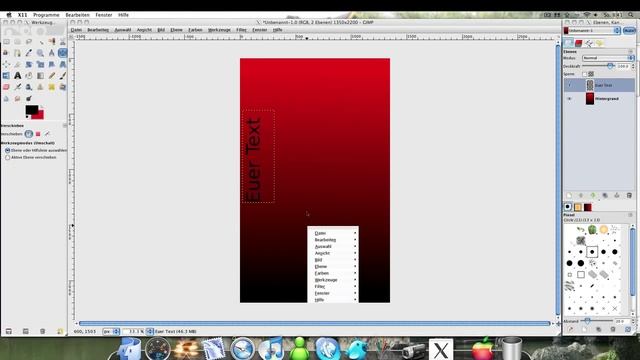Hide the Hintergrund layer via eye icon
Viewport: 640px width, 360px height.
coord(569,99)
